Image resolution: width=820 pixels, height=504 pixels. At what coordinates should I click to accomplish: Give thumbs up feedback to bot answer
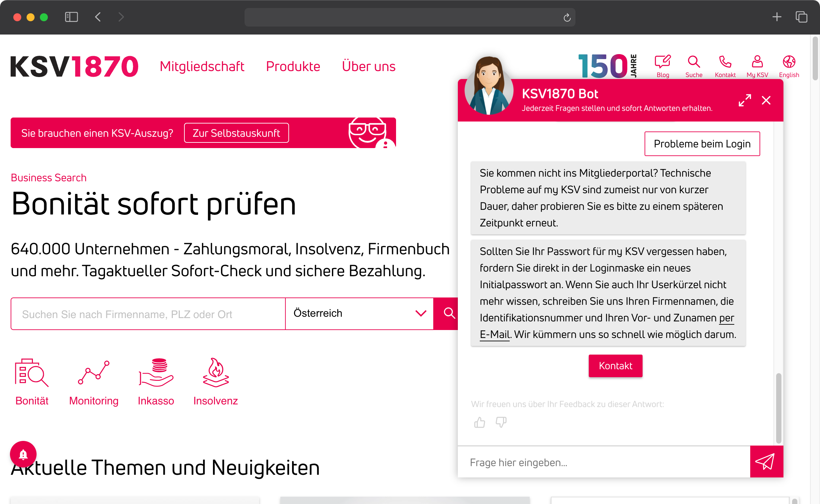(479, 422)
